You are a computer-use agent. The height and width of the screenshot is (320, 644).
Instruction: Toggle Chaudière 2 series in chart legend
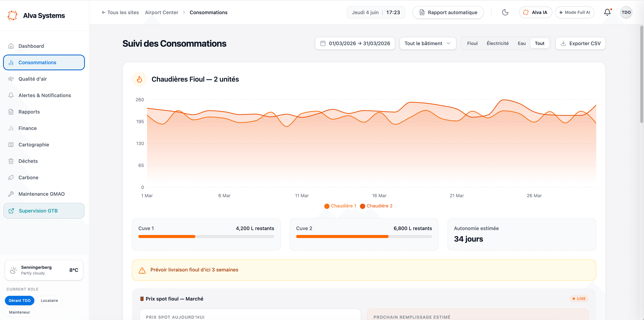pyautogui.click(x=376, y=206)
